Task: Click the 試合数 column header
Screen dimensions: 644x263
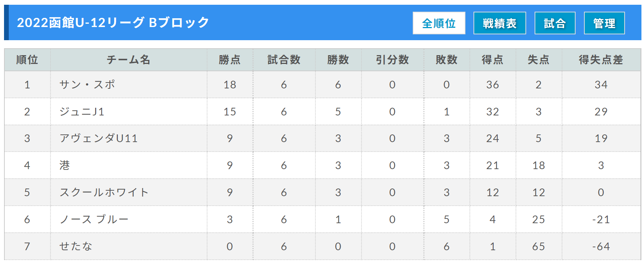Action: click(284, 60)
